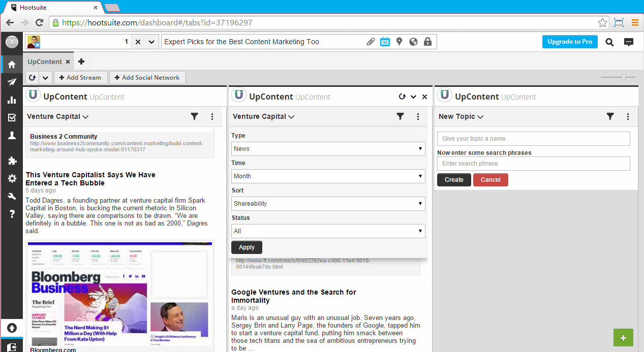
Task: Click the Apply filter button
Action: [x=247, y=247]
